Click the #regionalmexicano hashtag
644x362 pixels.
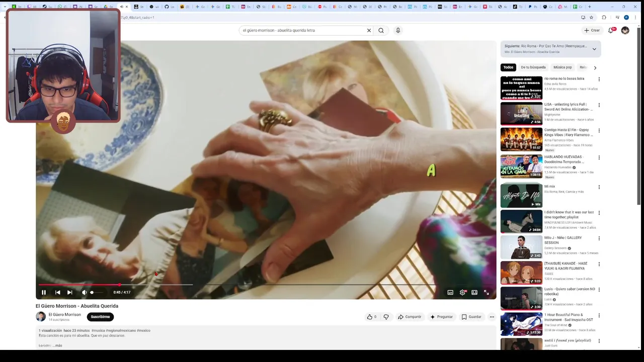[x=121, y=330]
